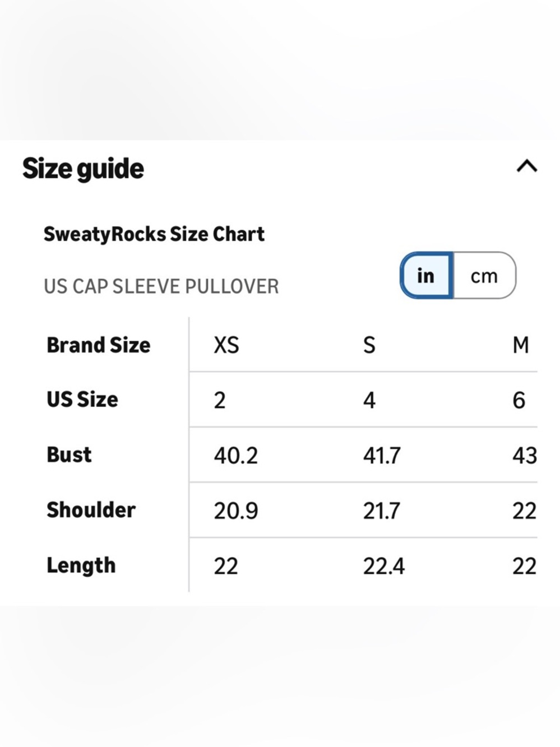Click XS bust value 40.2
The width and height of the screenshot is (560, 747).
(236, 456)
